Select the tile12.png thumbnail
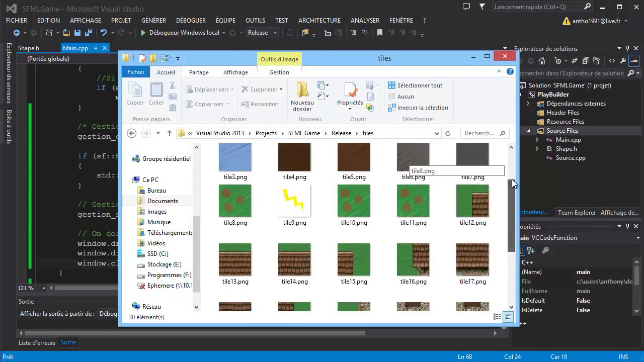Viewport: 644px width, 362px height. [472, 201]
